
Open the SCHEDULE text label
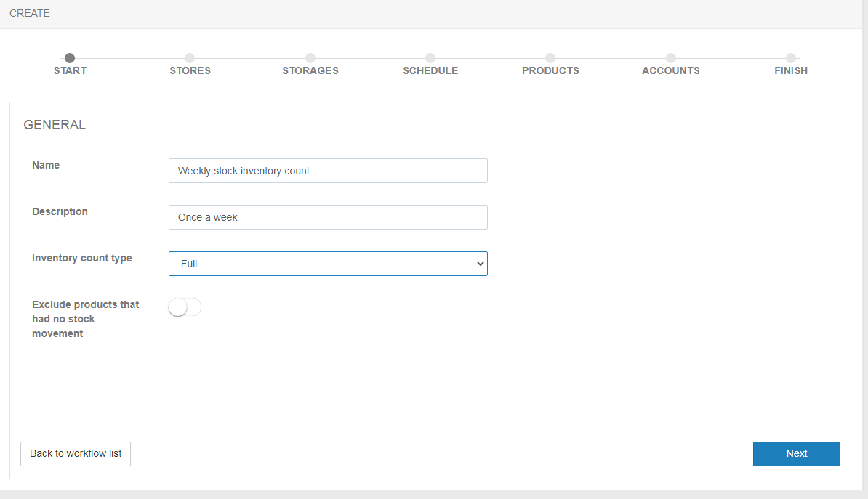coord(430,71)
